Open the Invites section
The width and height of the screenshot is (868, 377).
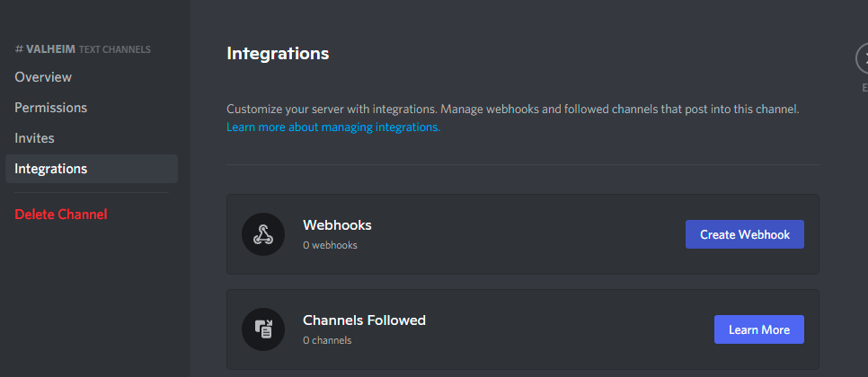[35, 138]
